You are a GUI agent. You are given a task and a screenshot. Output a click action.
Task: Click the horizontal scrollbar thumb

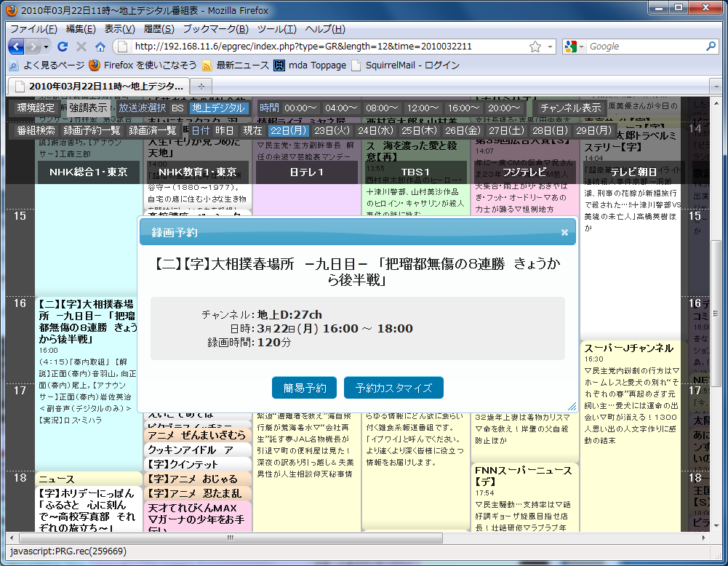[x=230, y=538]
